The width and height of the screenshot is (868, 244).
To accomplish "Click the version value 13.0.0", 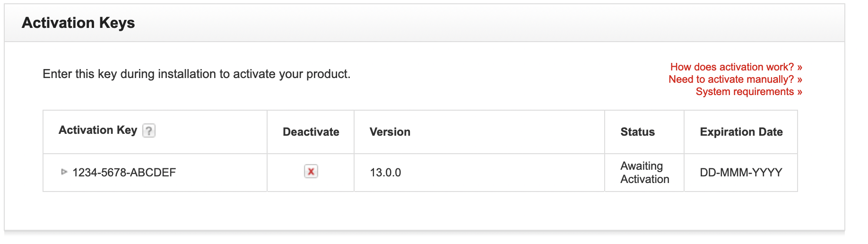I will 385,173.
